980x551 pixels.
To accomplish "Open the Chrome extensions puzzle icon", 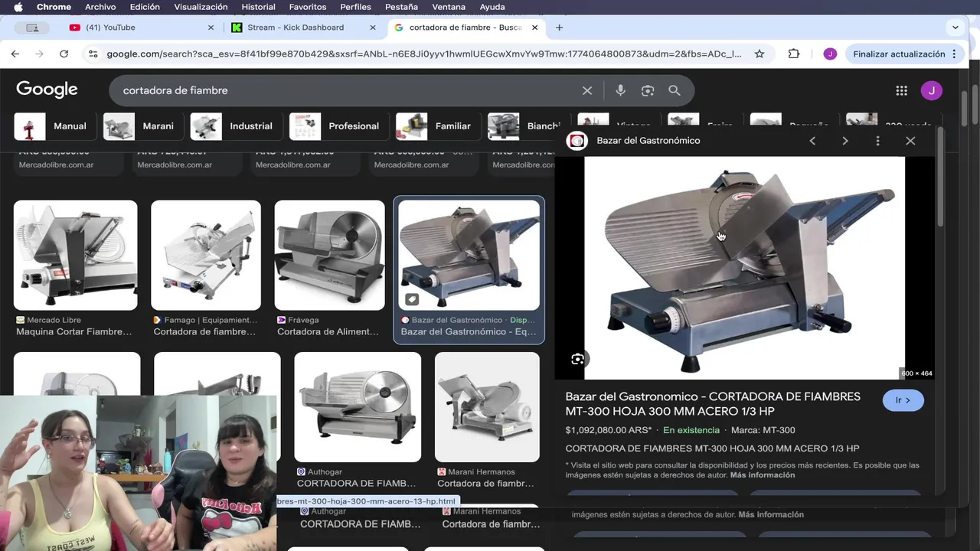I will (x=794, y=54).
